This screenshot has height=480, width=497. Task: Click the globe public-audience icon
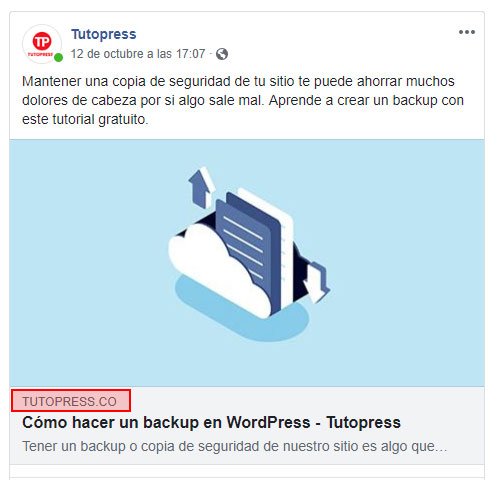pos(222,54)
